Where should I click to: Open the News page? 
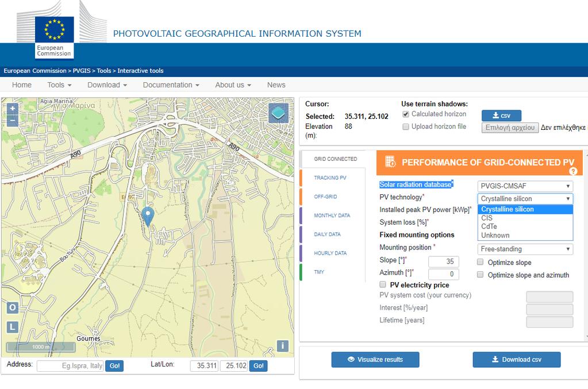(x=276, y=85)
